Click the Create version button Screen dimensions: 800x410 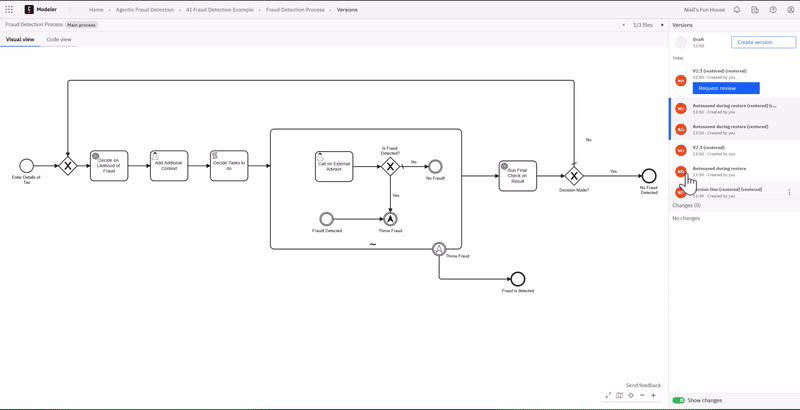(763, 42)
